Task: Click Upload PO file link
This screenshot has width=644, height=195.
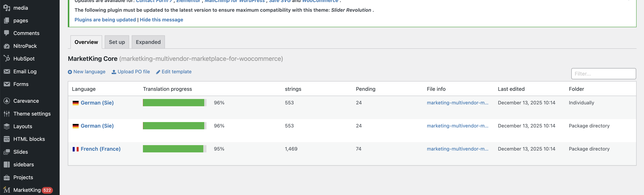Action: pyautogui.click(x=133, y=72)
